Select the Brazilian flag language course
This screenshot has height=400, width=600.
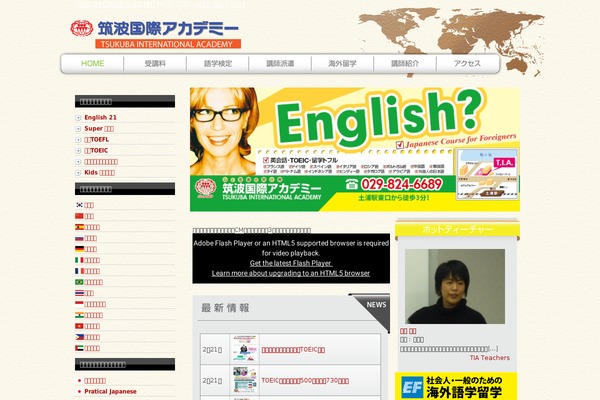(89, 282)
